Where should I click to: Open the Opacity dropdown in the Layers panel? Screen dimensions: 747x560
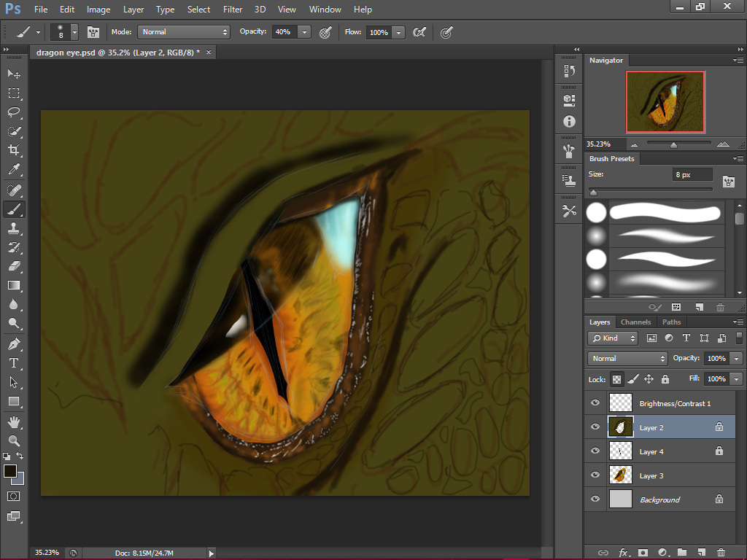[x=736, y=358]
